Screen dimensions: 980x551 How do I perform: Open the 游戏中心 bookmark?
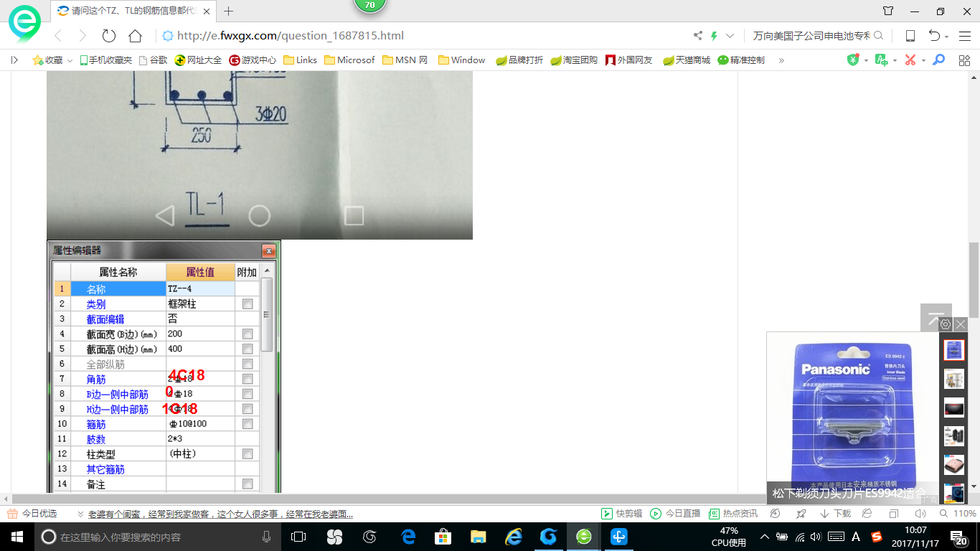(x=253, y=60)
